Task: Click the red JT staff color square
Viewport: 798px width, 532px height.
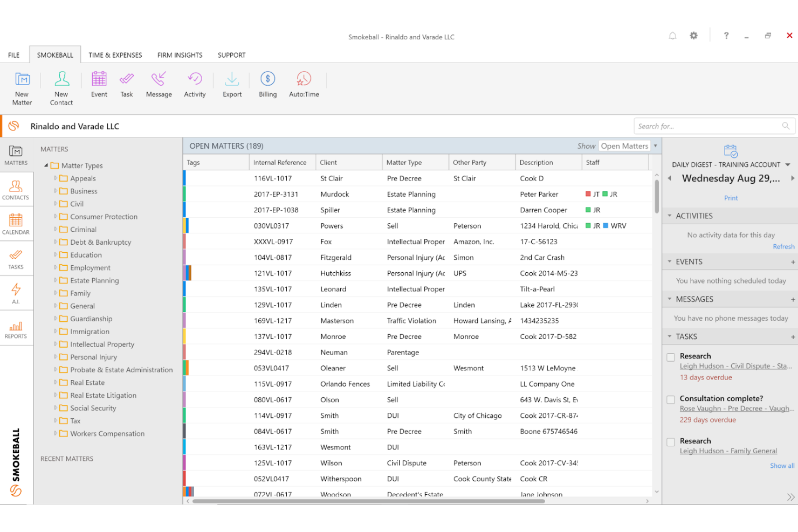Action: tap(588, 194)
